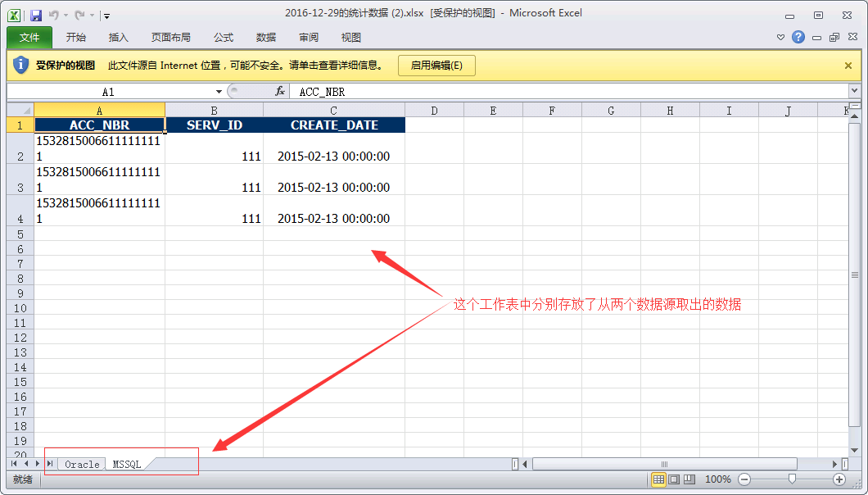Click the Save icon in quick access toolbar
The height and width of the screenshot is (495, 868).
pyautogui.click(x=36, y=16)
